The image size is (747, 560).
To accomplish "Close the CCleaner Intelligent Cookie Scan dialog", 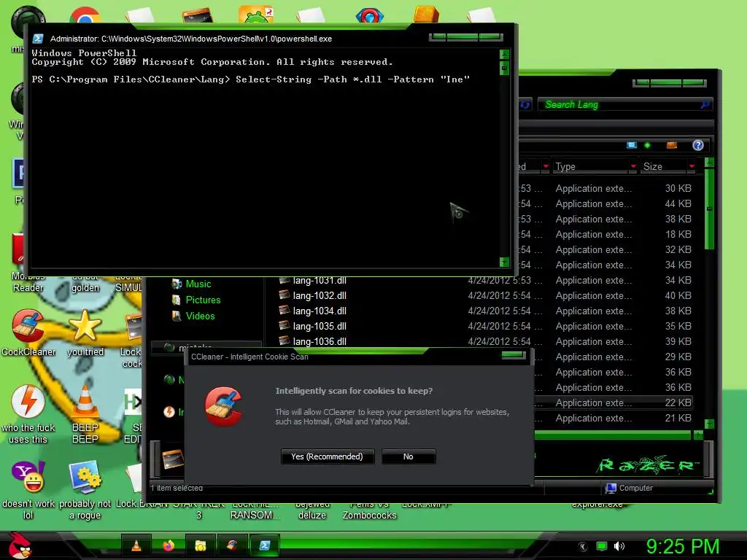I will coord(513,355).
